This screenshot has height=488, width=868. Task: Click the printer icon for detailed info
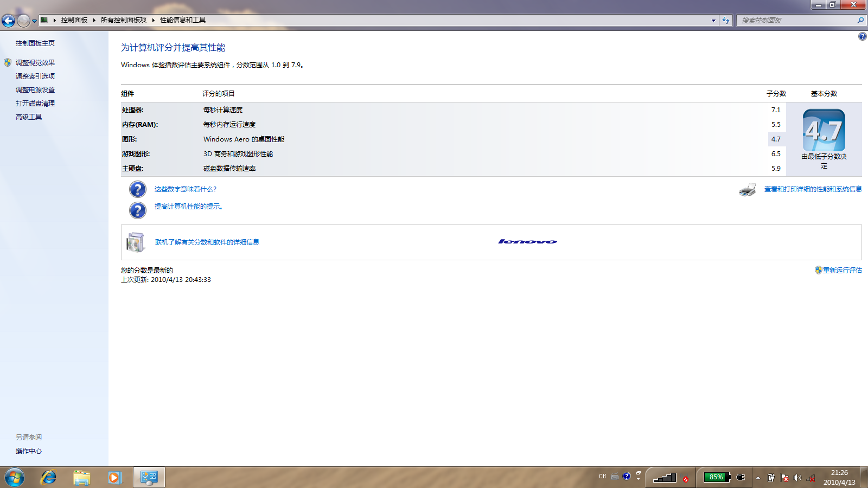click(747, 190)
